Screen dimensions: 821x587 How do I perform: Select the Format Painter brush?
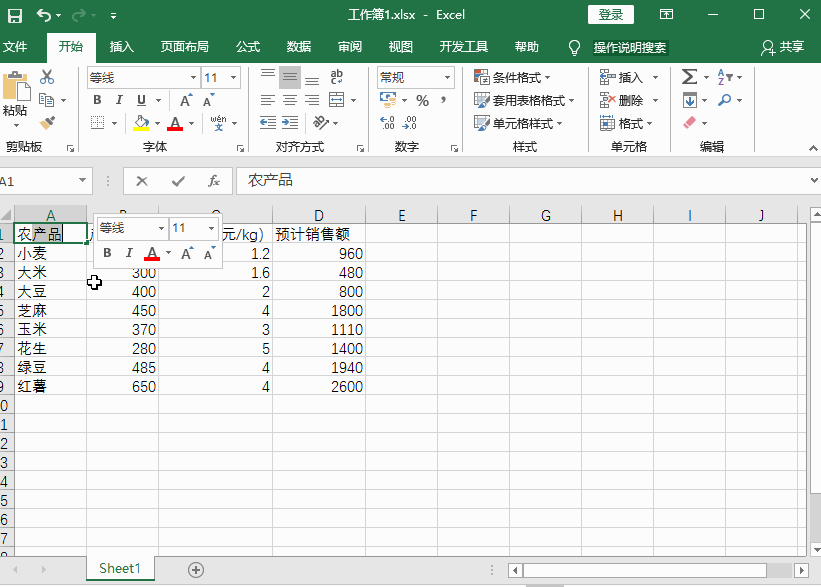click(x=47, y=122)
